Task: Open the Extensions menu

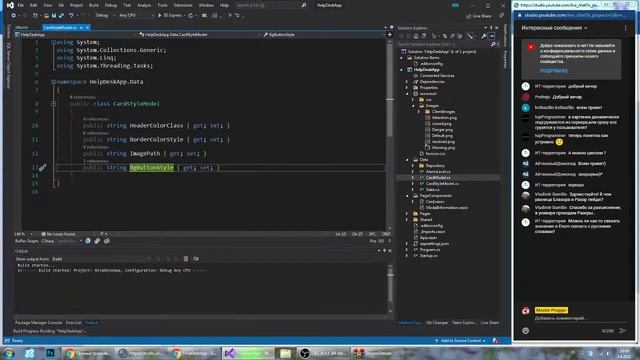Action: (183, 5)
